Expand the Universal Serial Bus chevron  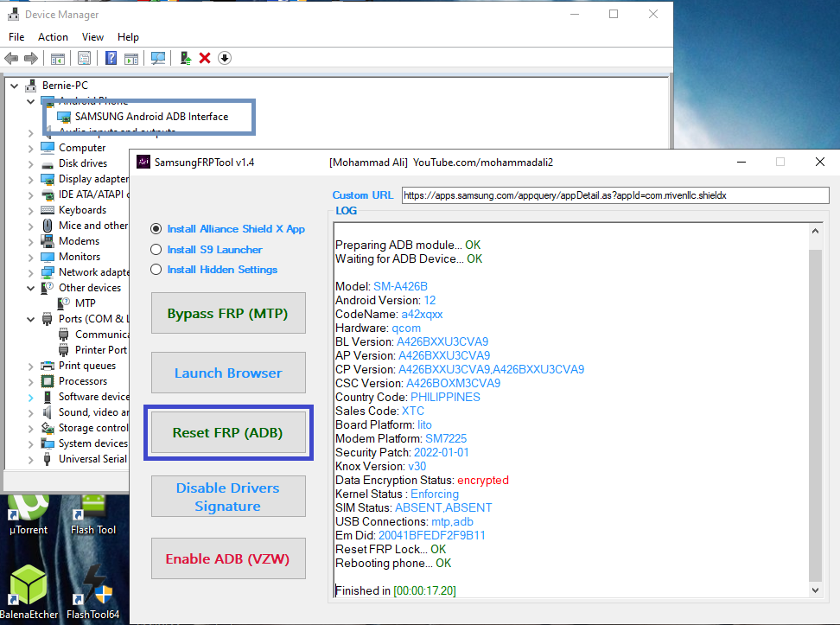tap(30, 459)
